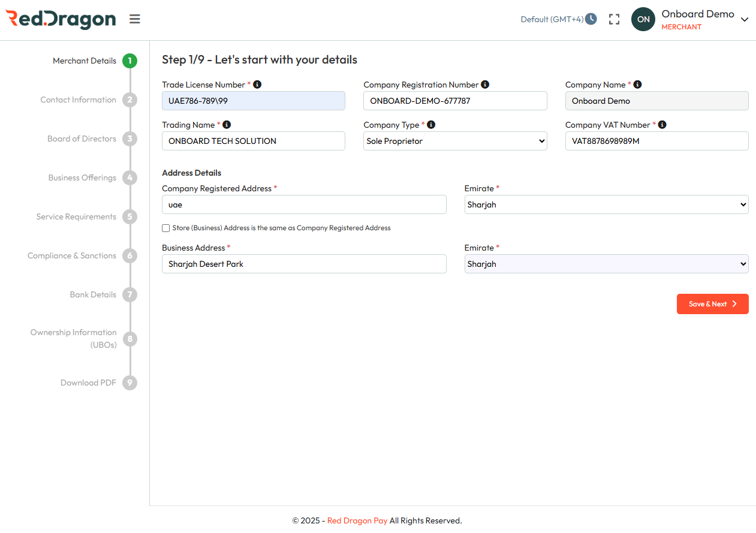Open Emirate dropdown for Business Address
Viewport: 756px width, 533px height.
pyautogui.click(x=606, y=264)
